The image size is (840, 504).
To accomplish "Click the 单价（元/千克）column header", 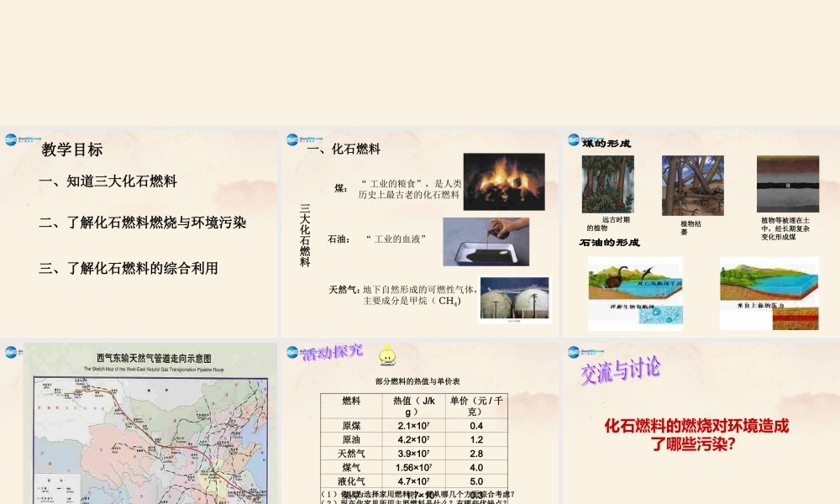I will [476, 406].
